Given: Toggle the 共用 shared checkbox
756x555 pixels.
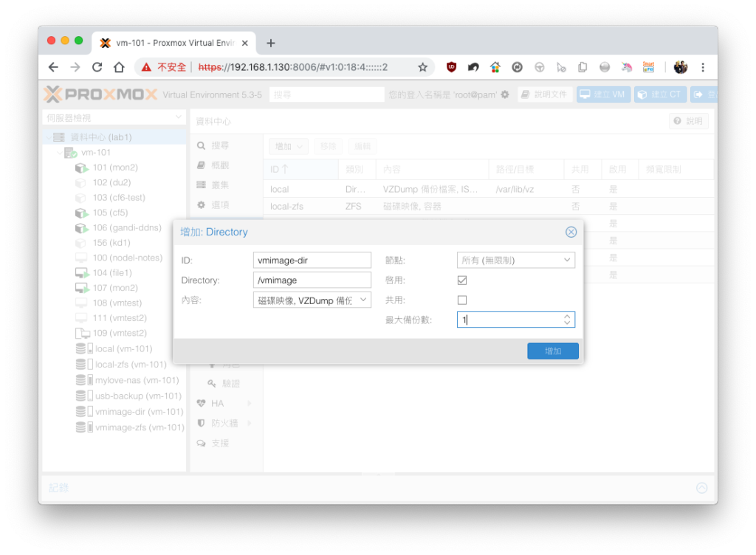Looking at the screenshot, I should [462, 300].
